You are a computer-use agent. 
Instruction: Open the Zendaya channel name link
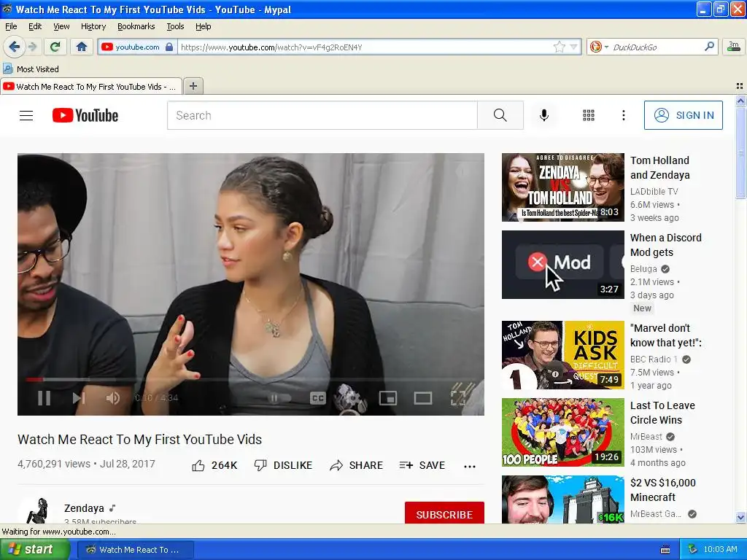tap(84, 508)
